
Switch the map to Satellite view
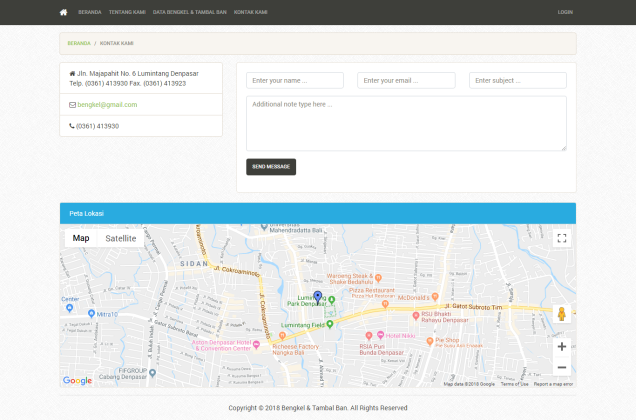(x=121, y=238)
